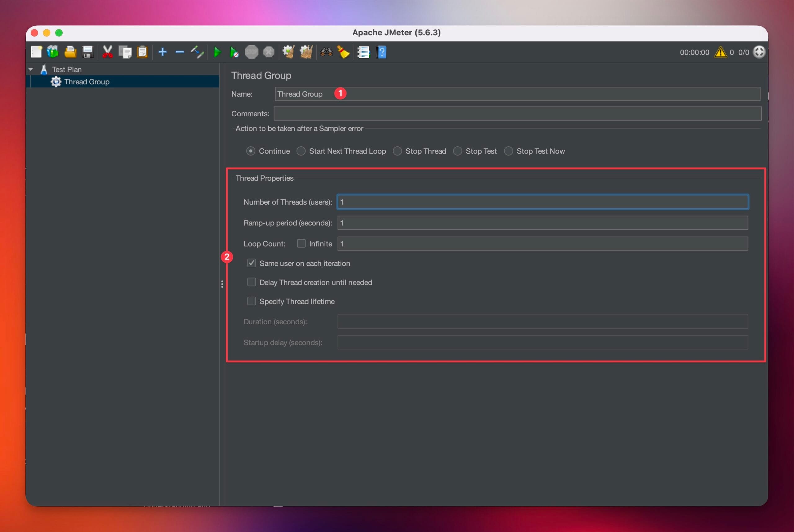Expand all nodes with the plus icon
Image resolution: width=794 pixels, height=532 pixels.
point(163,52)
